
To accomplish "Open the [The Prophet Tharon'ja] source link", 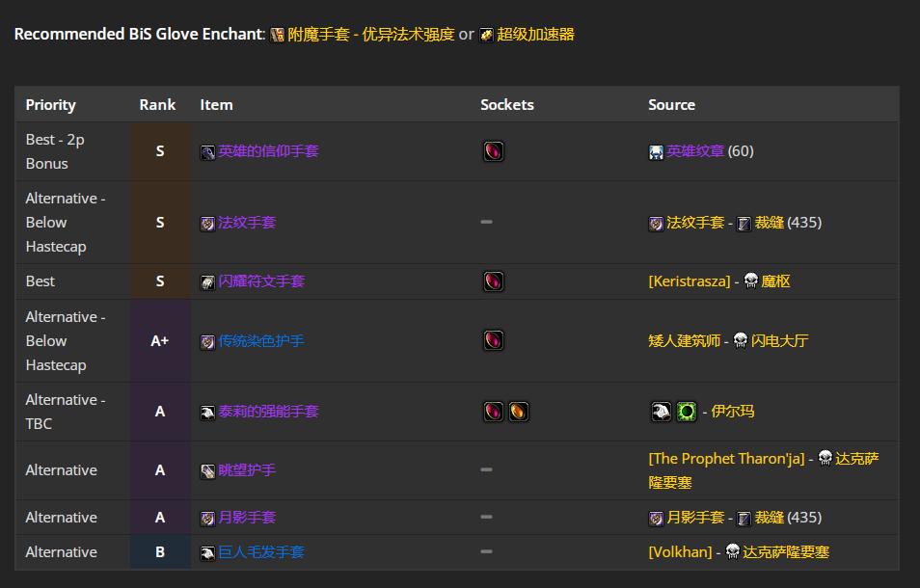I will point(725,459).
